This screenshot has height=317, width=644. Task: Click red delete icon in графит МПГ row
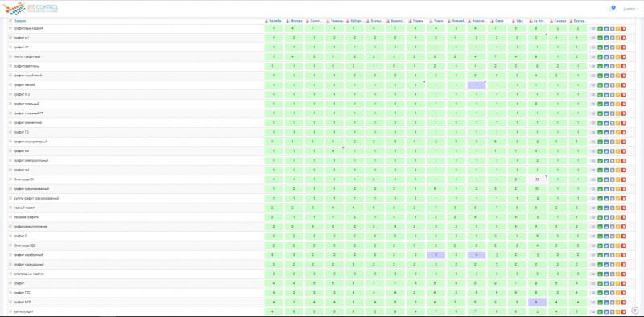(x=624, y=303)
